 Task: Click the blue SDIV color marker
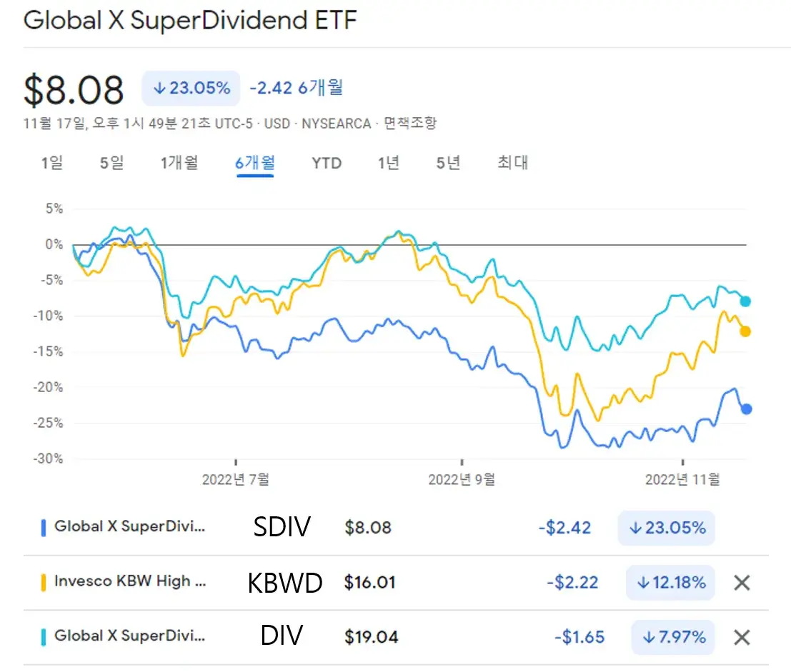[x=44, y=528]
